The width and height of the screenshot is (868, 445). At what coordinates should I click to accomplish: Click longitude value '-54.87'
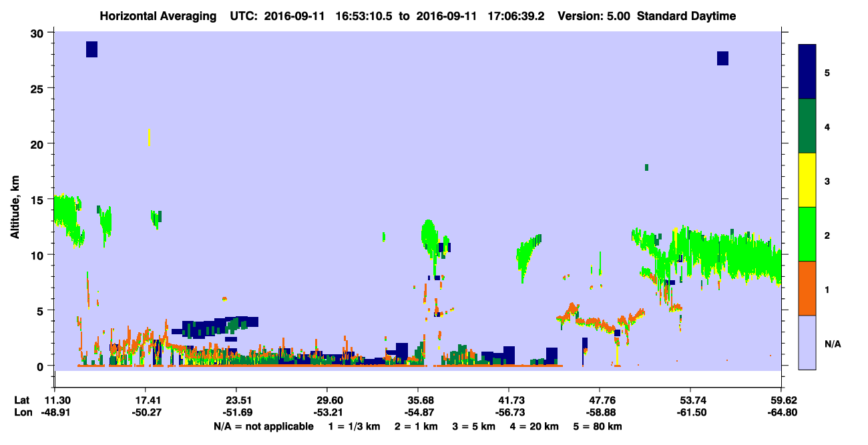pos(418,413)
